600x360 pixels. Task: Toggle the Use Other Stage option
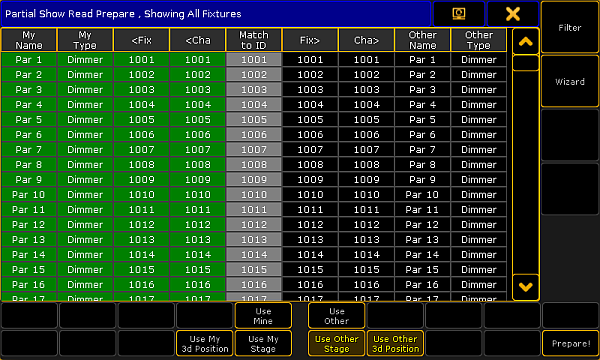click(x=337, y=344)
